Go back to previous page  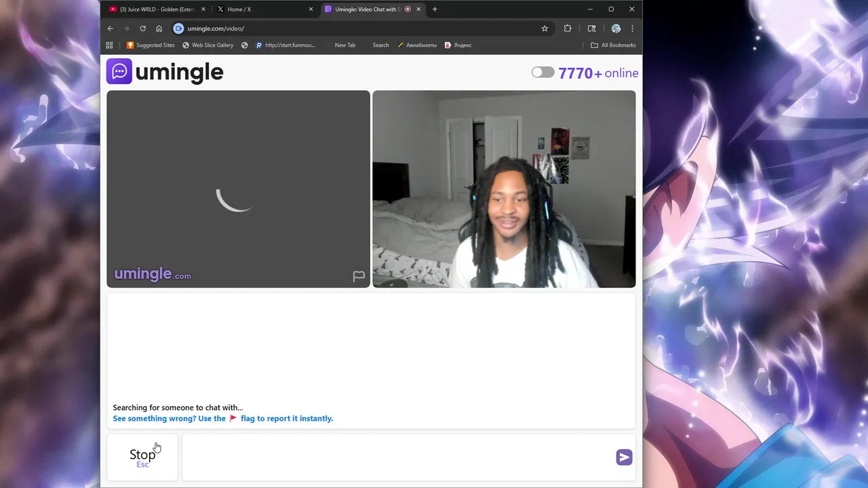[x=111, y=28]
